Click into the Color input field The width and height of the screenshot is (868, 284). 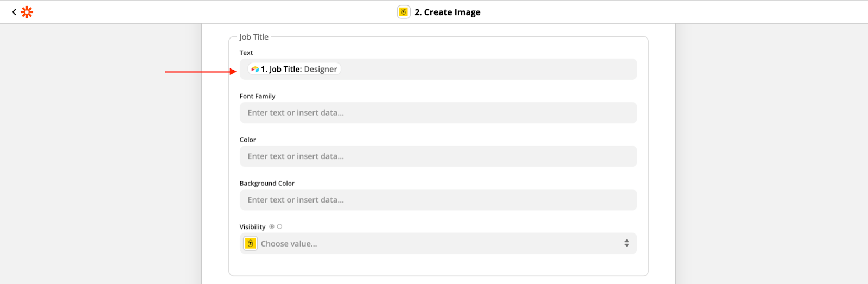click(x=438, y=156)
